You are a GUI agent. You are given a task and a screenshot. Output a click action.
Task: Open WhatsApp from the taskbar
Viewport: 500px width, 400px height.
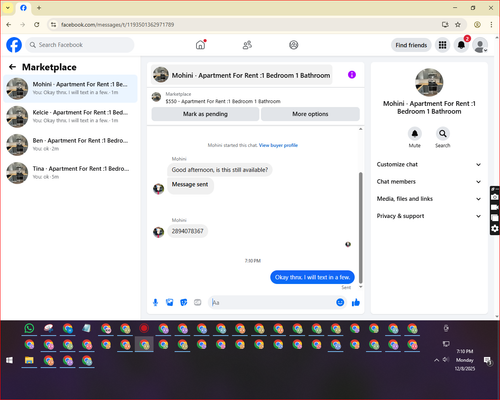[x=29, y=328]
